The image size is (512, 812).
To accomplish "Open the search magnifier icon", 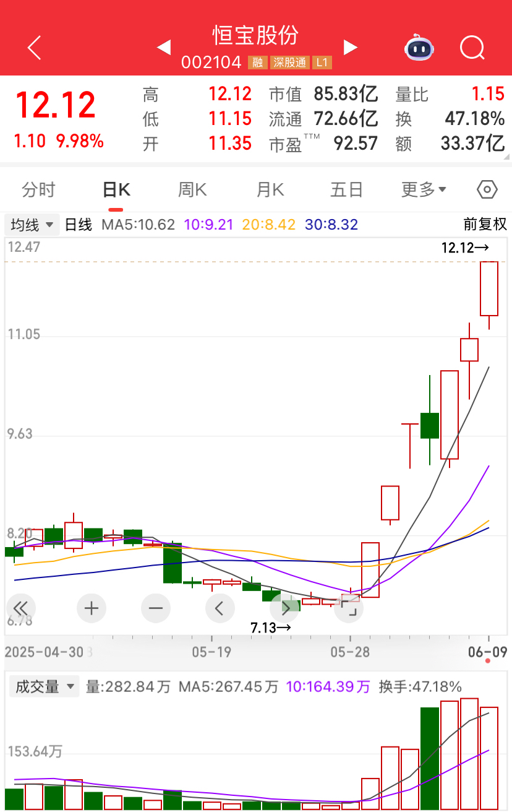I will coord(473,47).
